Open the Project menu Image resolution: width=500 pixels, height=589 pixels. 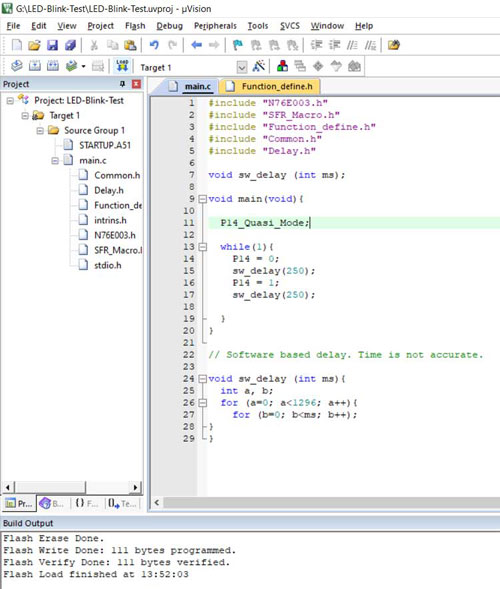(x=100, y=26)
